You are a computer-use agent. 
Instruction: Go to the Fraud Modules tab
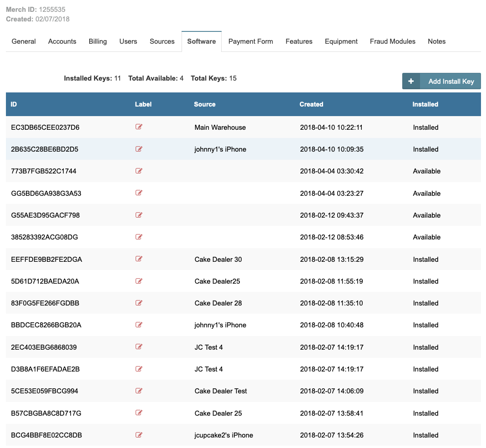(x=392, y=41)
